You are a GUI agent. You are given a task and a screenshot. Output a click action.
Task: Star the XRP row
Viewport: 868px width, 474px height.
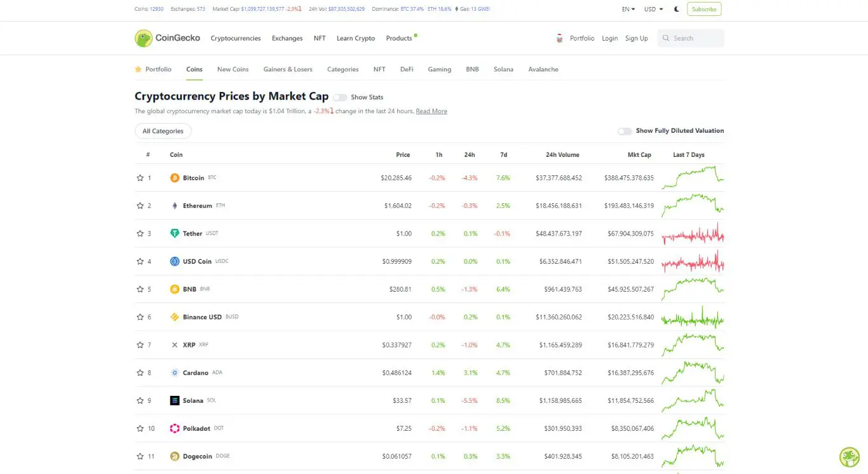[140, 345]
